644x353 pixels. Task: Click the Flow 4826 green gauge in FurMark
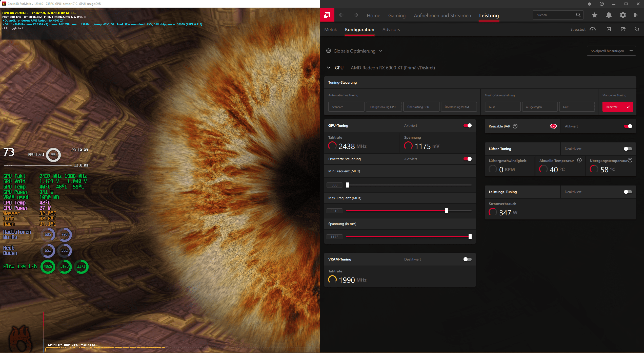point(48,266)
